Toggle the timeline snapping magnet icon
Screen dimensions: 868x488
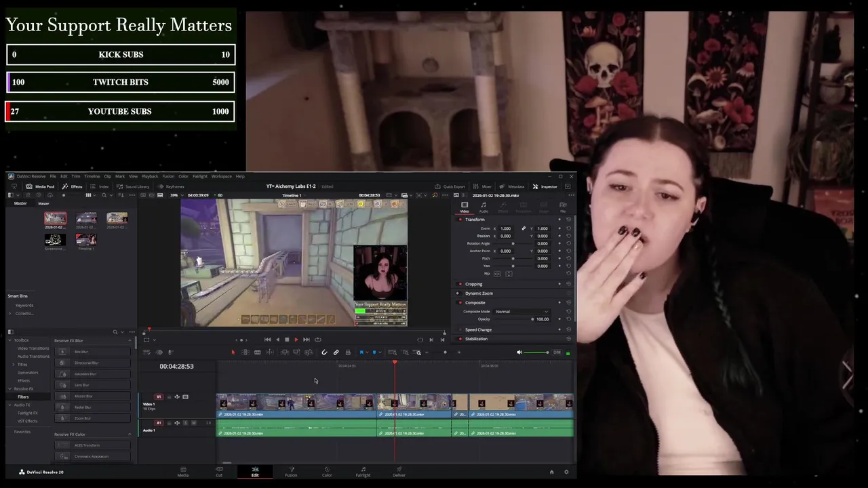(324, 352)
